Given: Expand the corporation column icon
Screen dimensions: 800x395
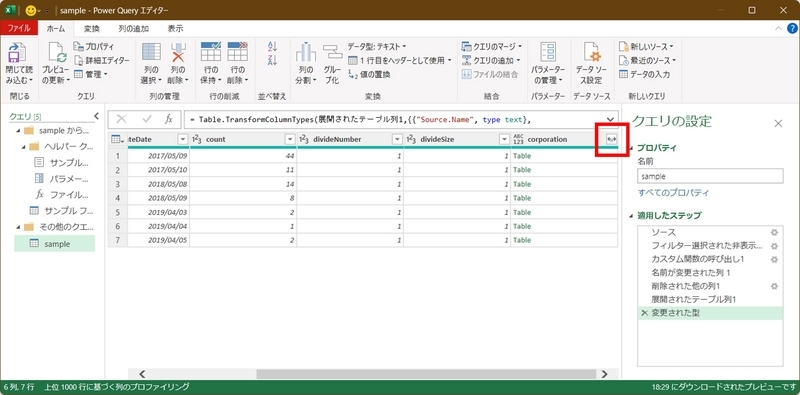Looking at the screenshot, I should (x=611, y=139).
